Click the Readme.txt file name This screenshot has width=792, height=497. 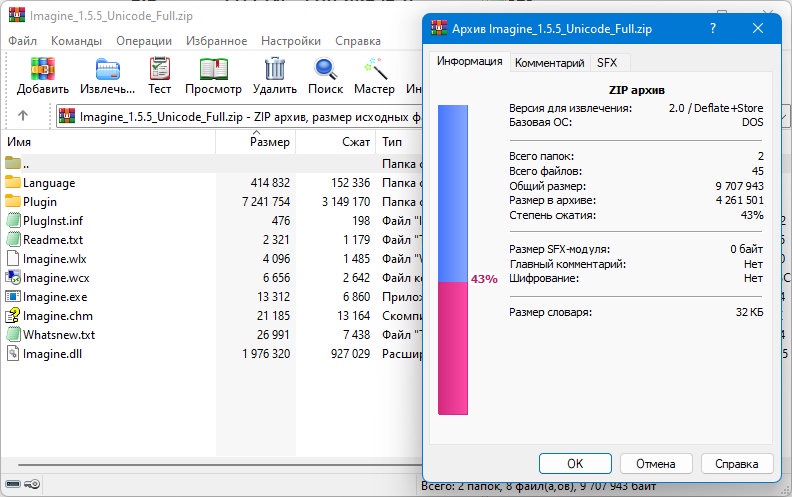click(53, 239)
